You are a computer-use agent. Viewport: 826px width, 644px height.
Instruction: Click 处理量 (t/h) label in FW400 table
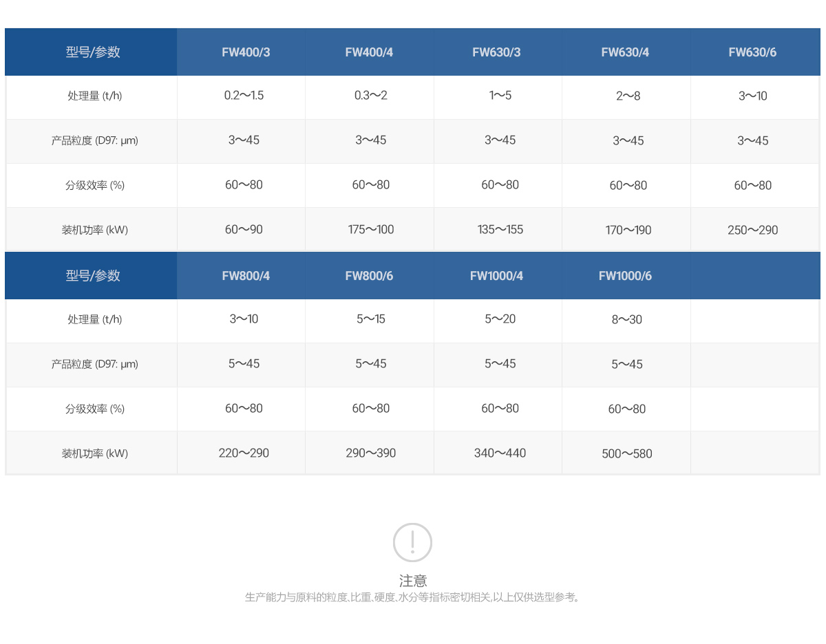tap(95, 96)
